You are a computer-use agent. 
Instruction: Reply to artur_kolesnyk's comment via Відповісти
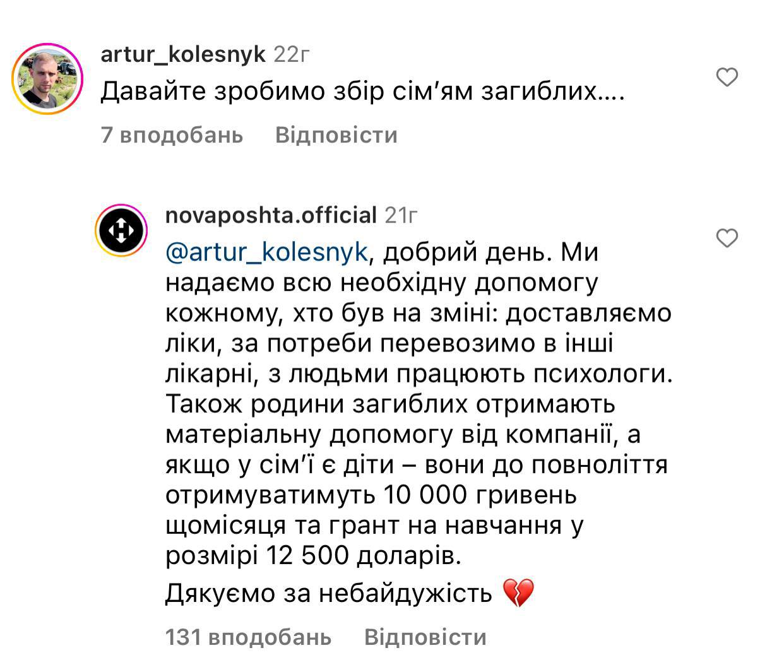click(336, 135)
